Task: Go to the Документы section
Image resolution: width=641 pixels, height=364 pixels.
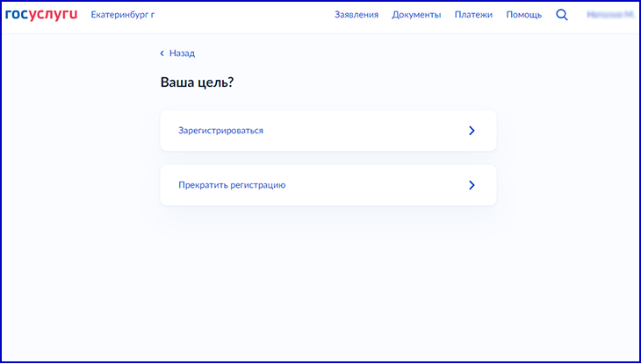Action: [x=416, y=15]
